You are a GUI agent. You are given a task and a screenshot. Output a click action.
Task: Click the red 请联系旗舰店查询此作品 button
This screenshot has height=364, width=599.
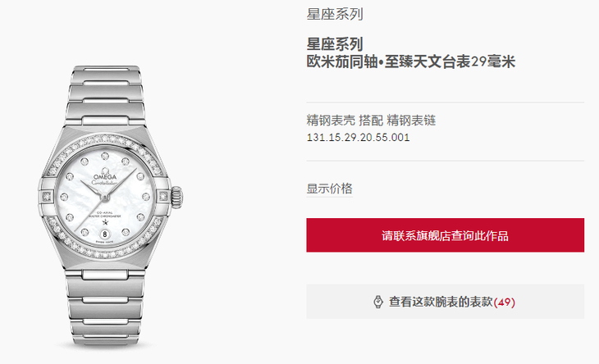(445, 235)
